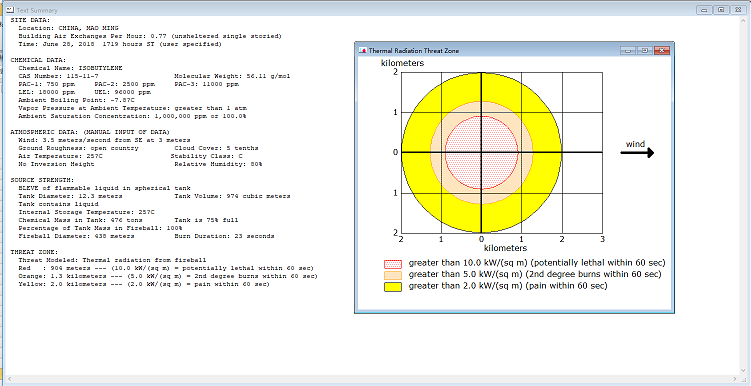
Task: Click the 'greater than 10.0 kW/(sq m)' legend text
Action: (536, 263)
